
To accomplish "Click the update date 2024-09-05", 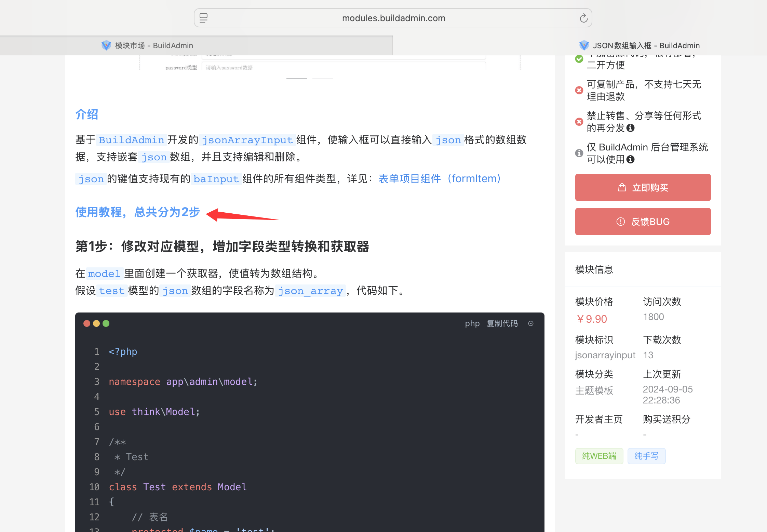I will coord(668,389).
